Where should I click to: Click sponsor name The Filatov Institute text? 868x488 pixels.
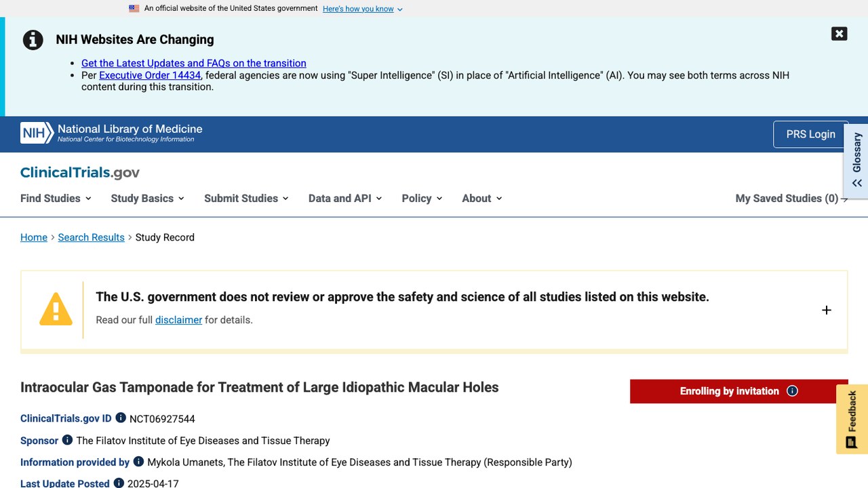click(203, 441)
